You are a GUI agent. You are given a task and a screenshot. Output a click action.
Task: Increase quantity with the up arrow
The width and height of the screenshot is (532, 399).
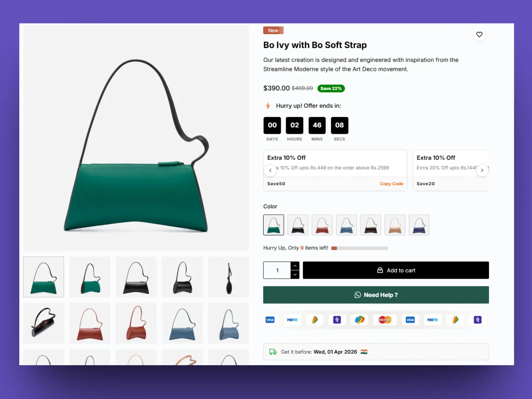coord(295,266)
